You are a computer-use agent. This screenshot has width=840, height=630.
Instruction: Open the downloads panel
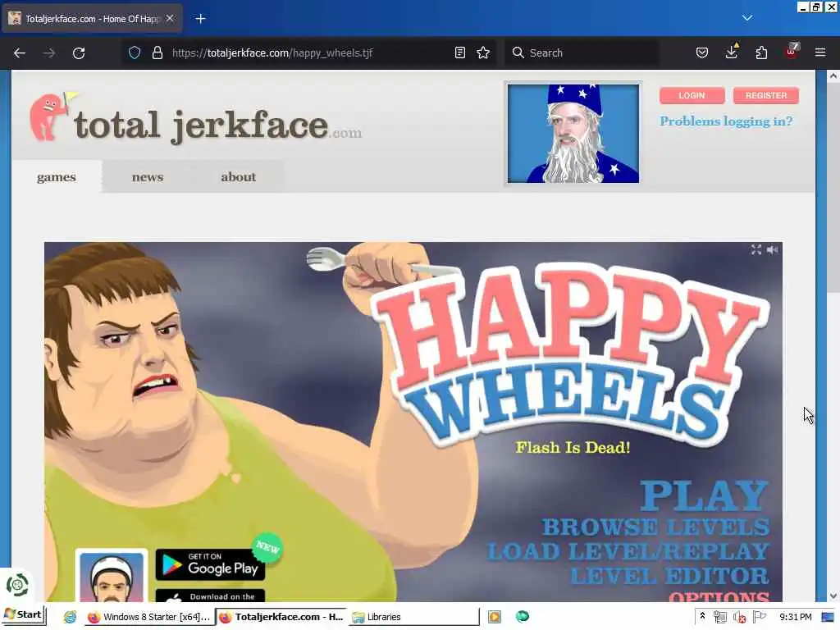(731, 52)
